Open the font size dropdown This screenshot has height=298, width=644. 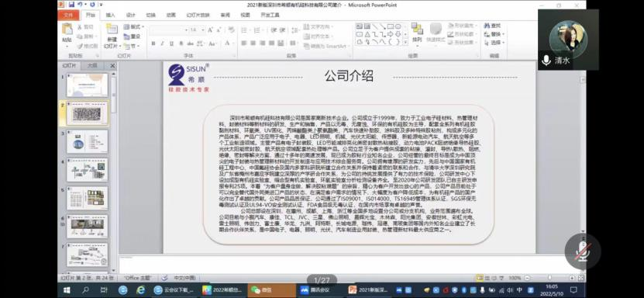pos(197,30)
